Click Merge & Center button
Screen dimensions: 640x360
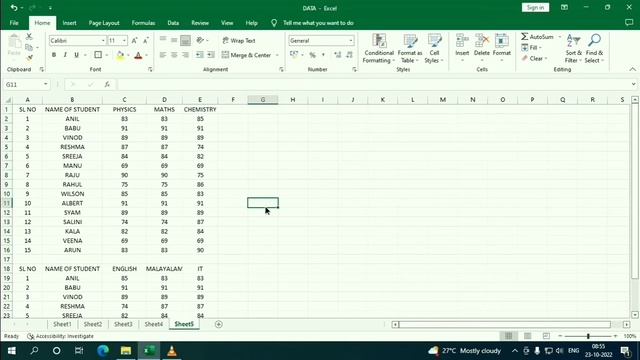247,55
